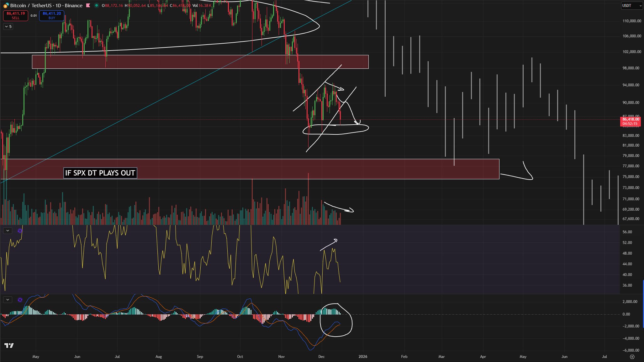Click the red SELL 86,411.19 button
Screen dimensions: 644x362
tap(16, 15)
